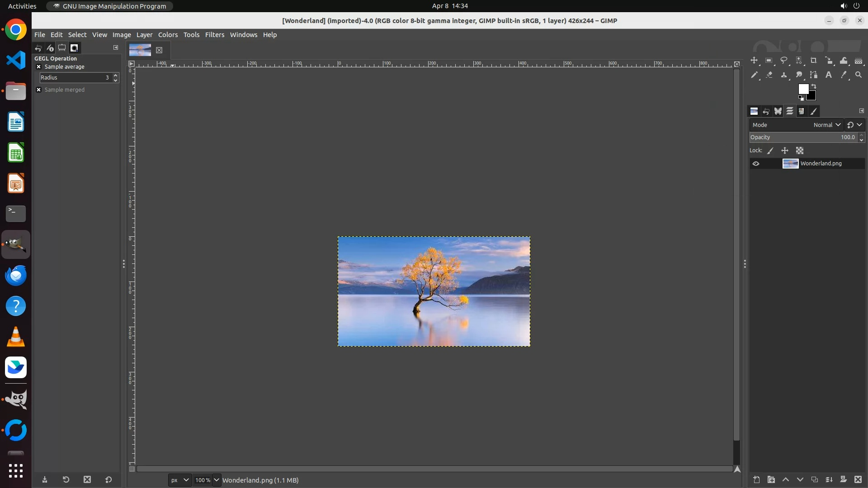This screenshot has width=868, height=488.
Task: Create a new layer
Action: 756,480
